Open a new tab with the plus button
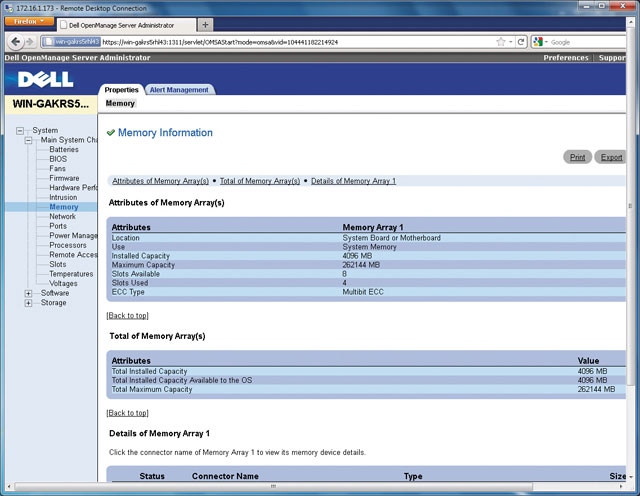The width and height of the screenshot is (640, 496). coord(205,25)
